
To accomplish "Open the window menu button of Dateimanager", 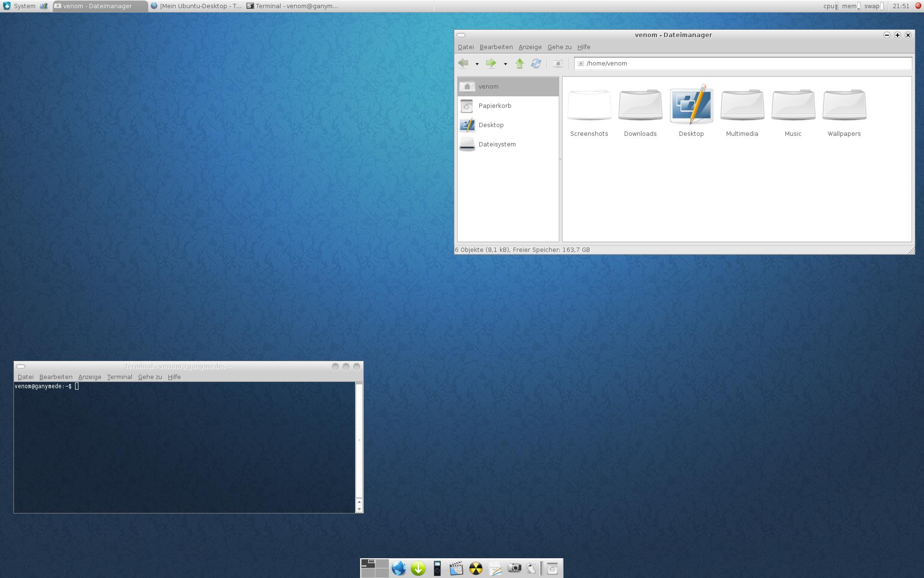I will [x=461, y=35].
